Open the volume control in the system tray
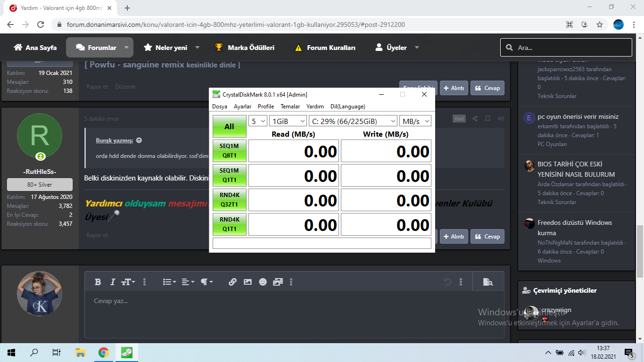644x362 pixels. point(582,353)
